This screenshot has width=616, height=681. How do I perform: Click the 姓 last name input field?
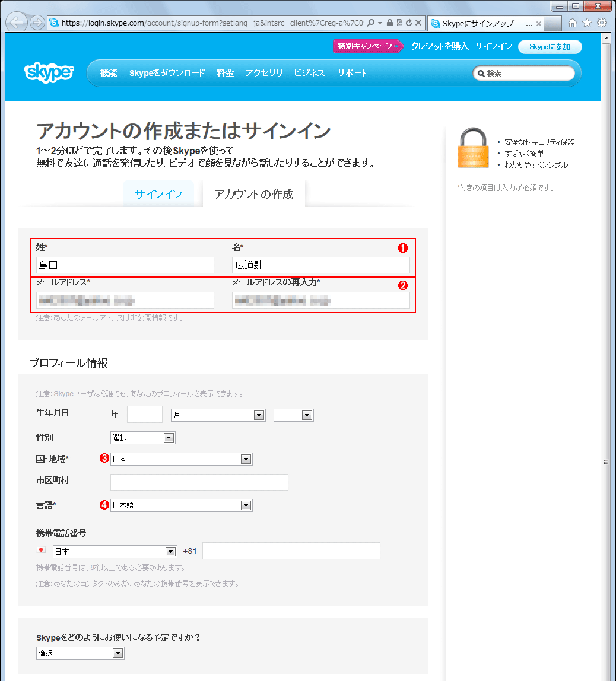[125, 265]
